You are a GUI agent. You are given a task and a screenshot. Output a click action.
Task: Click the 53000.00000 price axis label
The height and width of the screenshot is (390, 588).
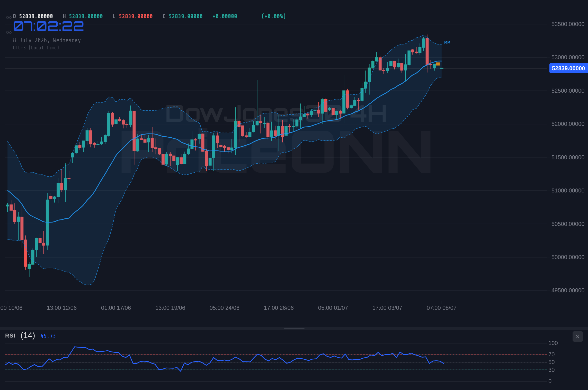click(568, 57)
